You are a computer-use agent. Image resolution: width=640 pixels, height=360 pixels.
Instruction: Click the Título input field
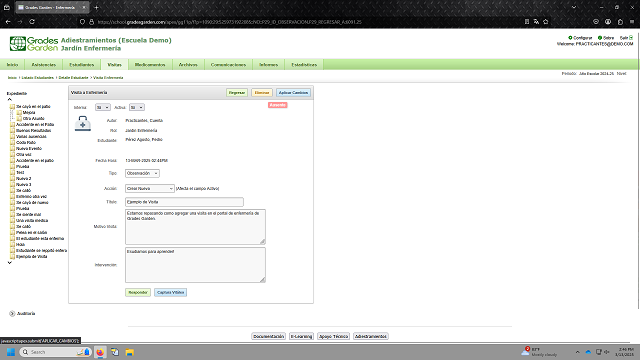click(x=184, y=202)
